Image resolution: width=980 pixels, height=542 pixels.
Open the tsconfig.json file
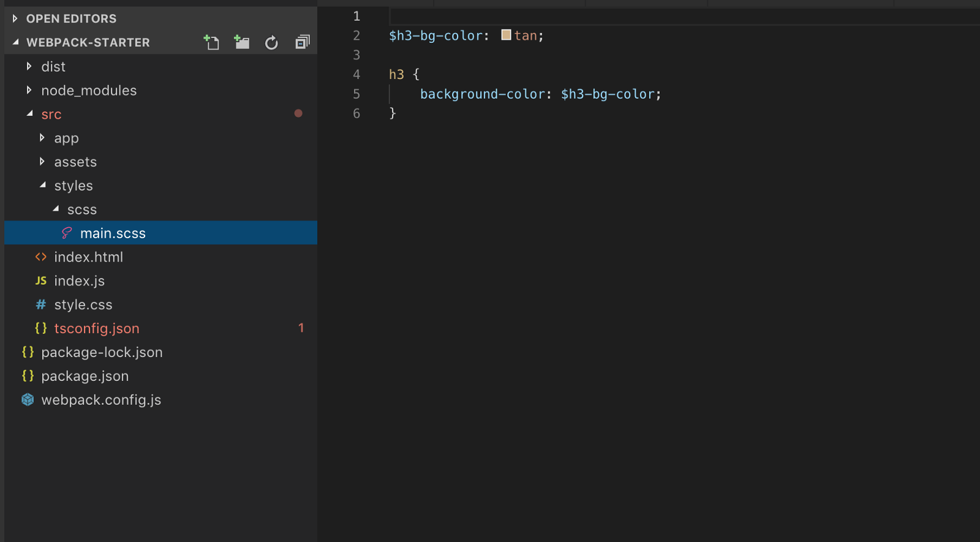tap(96, 329)
